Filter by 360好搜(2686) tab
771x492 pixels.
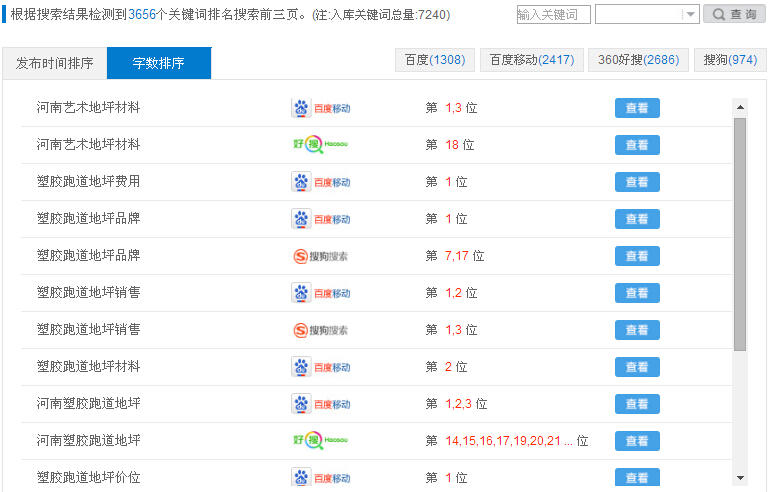(638, 60)
